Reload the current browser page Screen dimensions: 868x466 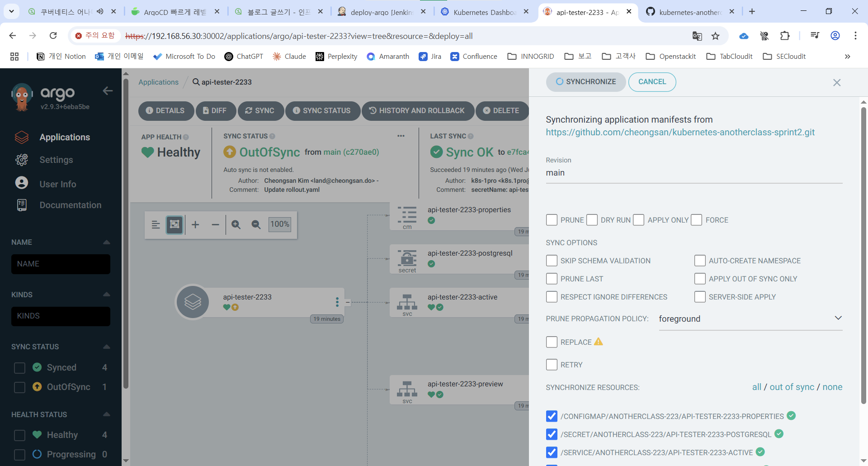click(53, 36)
